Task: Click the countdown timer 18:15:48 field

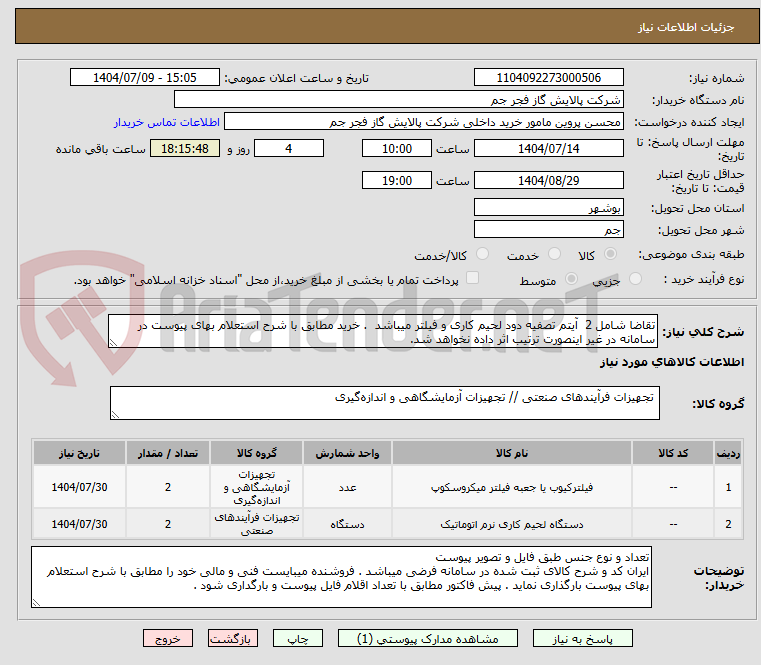Action: coord(185,149)
